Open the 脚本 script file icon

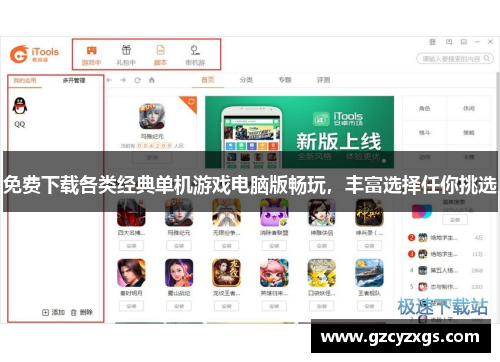160,50
